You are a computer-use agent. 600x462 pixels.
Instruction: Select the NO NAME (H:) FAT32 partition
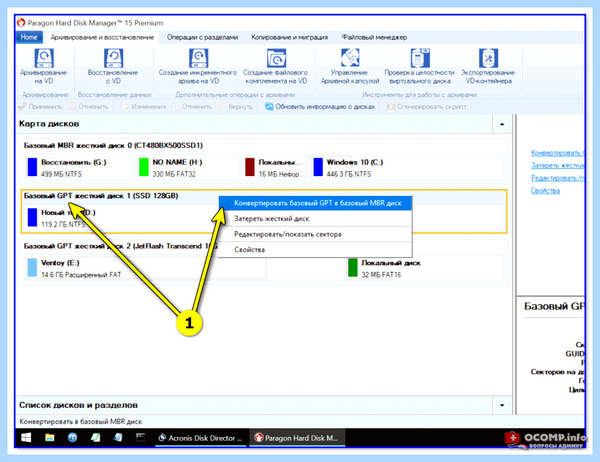pos(187,168)
